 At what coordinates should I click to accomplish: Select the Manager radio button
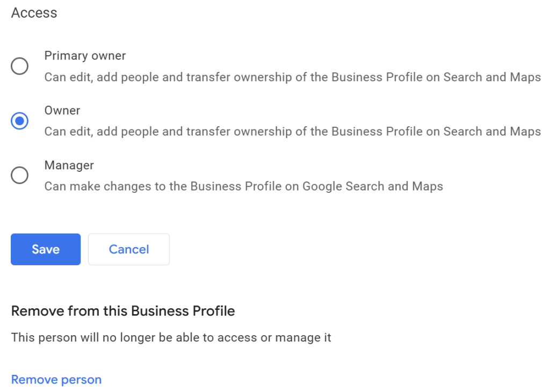tap(20, 176)
